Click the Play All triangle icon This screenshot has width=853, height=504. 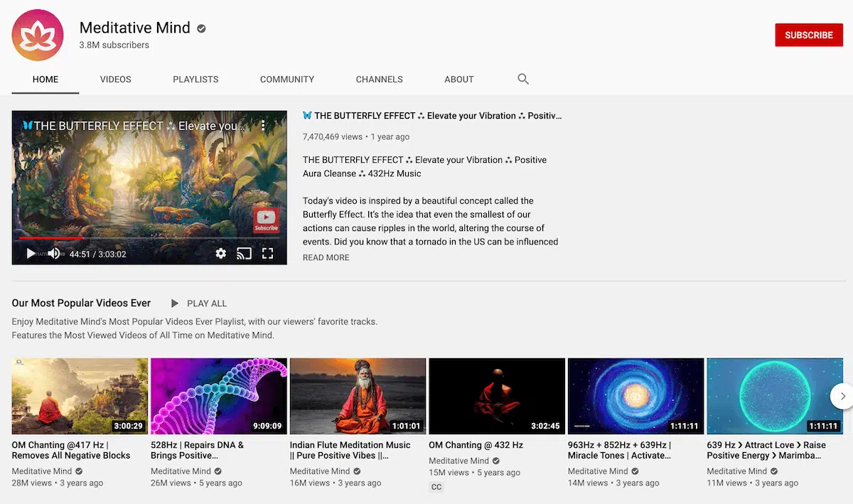click(x=175, y=304)
